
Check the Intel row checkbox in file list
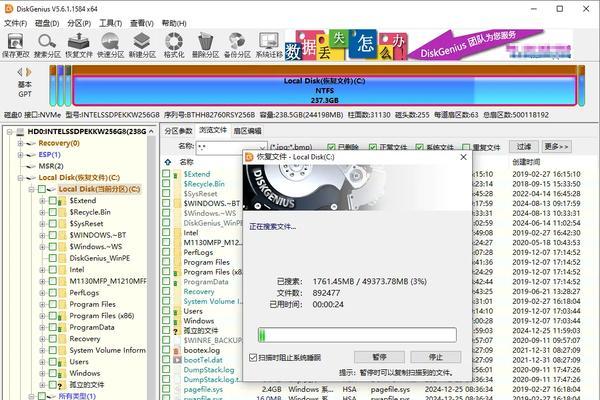(x=166, y=232)
